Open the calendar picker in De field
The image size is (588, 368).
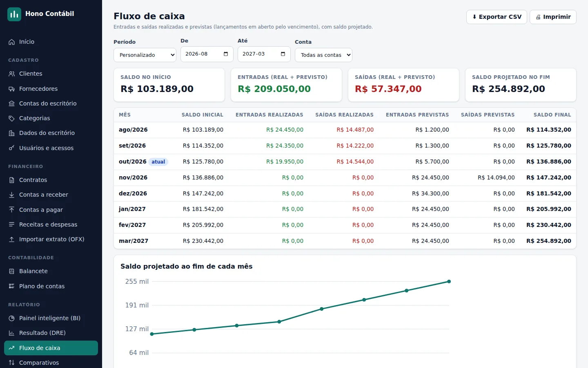pyautogui.click(x=226, y=54)
